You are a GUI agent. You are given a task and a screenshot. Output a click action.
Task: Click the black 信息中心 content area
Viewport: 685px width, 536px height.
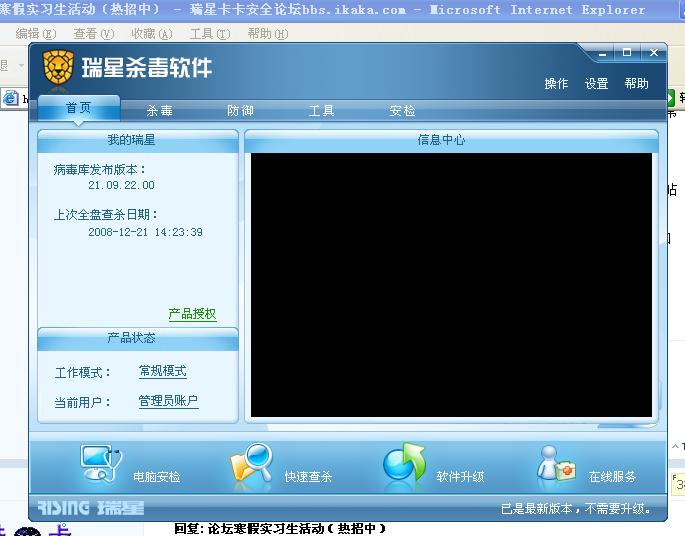451,285
